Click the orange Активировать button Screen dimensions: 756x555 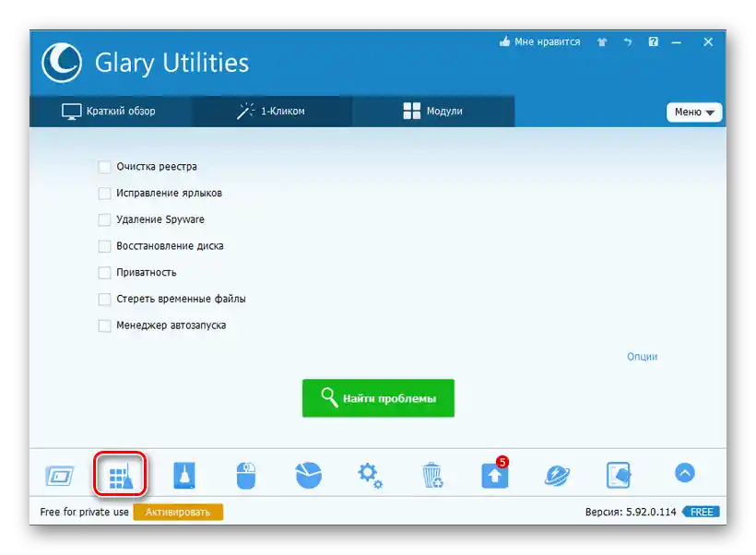[x=178, y=512]
